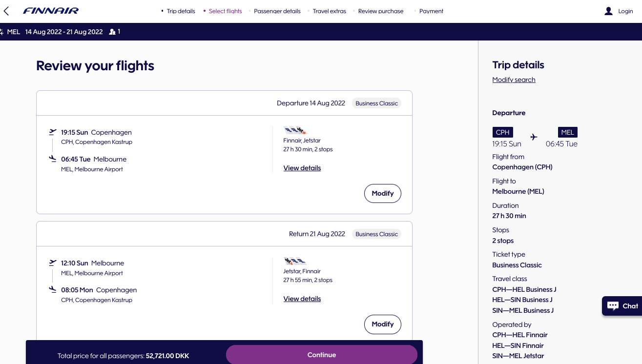
Task: Open the Passenger details step
Action: click(x=277, y=11)
